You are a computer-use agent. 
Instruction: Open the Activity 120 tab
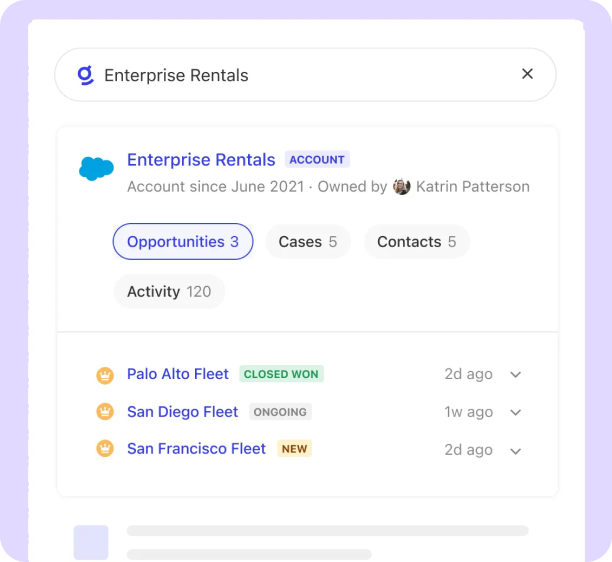pyautogui.click(x=169, y=292)
